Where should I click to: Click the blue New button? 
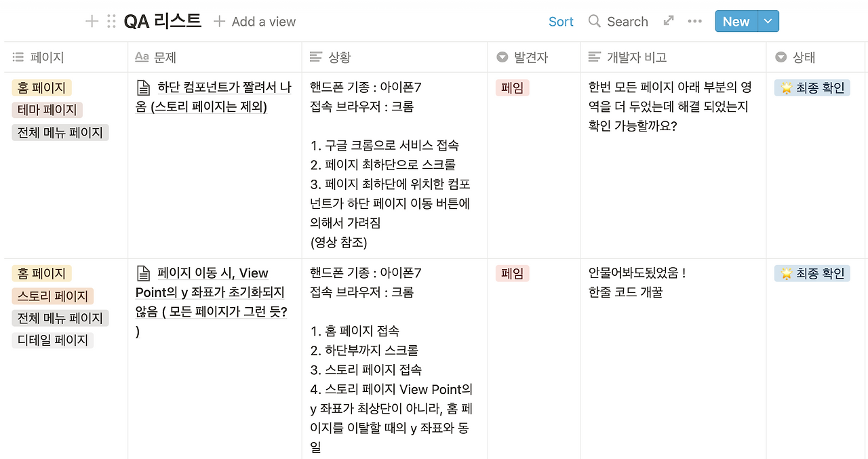(736, 22)
